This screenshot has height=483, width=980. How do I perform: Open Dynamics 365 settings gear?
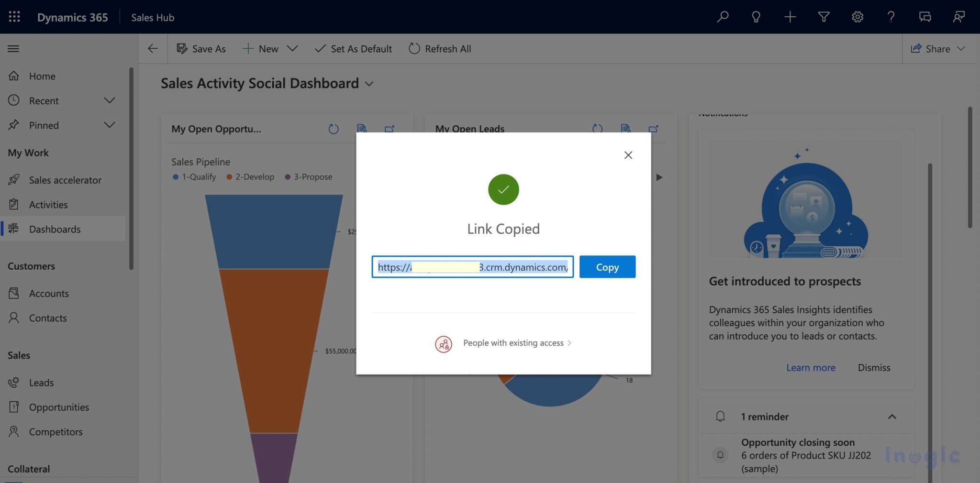click(x=857, y=17)
